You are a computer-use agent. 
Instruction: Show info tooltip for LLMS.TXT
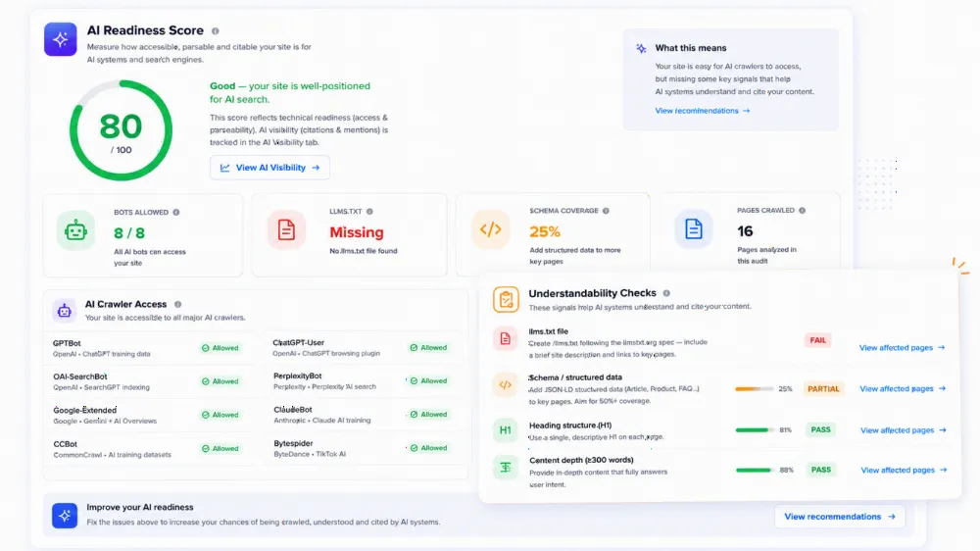[x=369, y=212]
